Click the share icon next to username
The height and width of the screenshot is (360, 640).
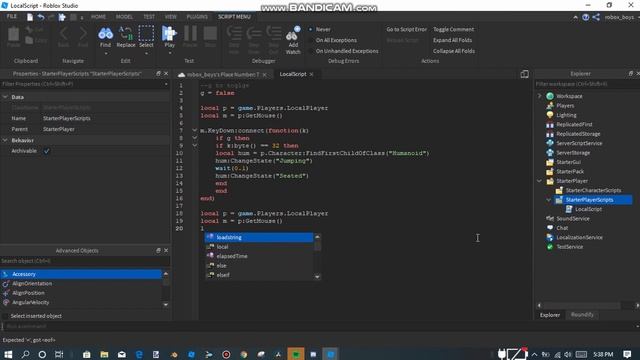[x=596, y=17]
